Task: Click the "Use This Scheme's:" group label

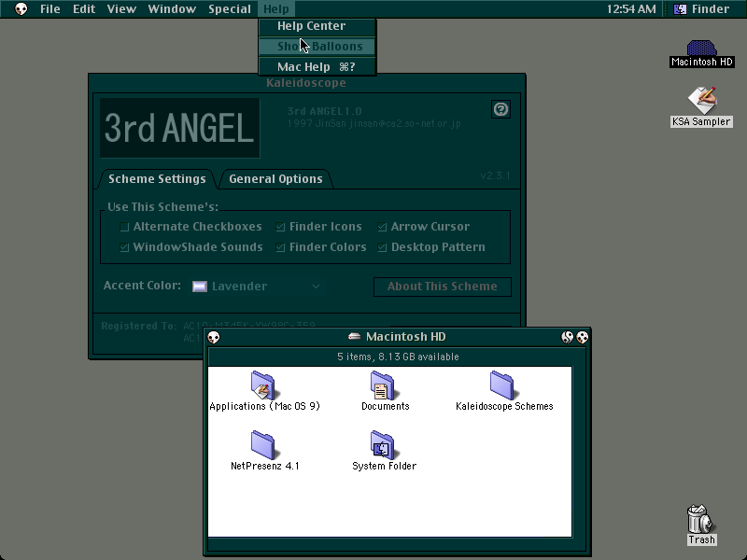Action: [162, 207]
